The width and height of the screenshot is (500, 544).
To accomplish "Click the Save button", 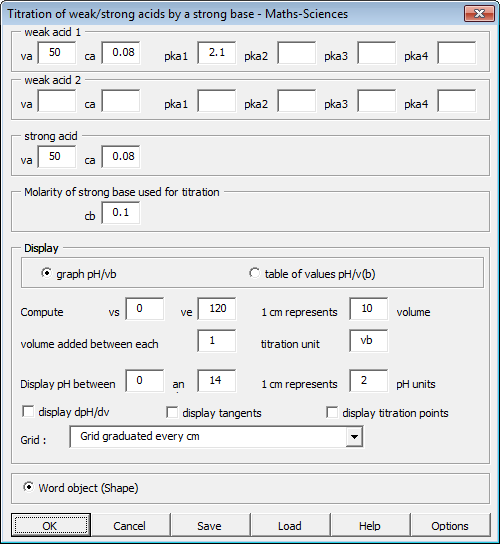I will (x=209, y=525).
